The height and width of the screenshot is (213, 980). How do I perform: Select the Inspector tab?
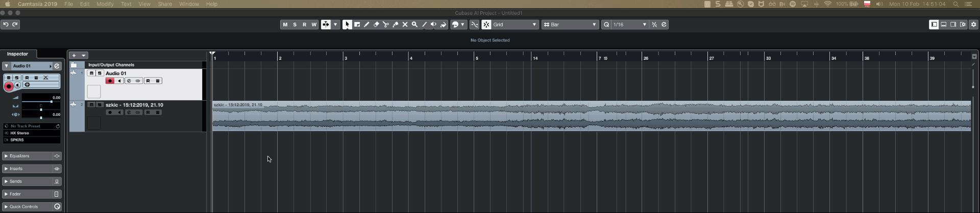pyautogui.click(x=17, y=54)
